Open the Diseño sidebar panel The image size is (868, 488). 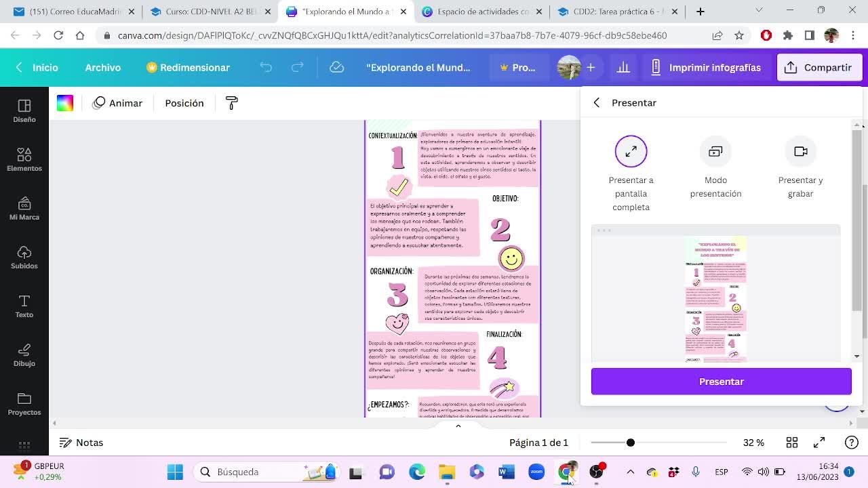(24, 111)
